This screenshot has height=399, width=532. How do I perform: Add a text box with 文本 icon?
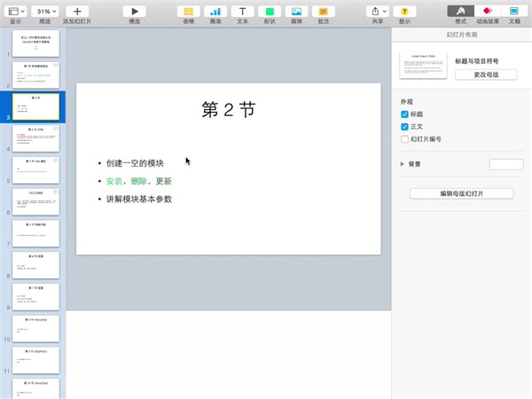pyautogui.click(x=243, y=12)
